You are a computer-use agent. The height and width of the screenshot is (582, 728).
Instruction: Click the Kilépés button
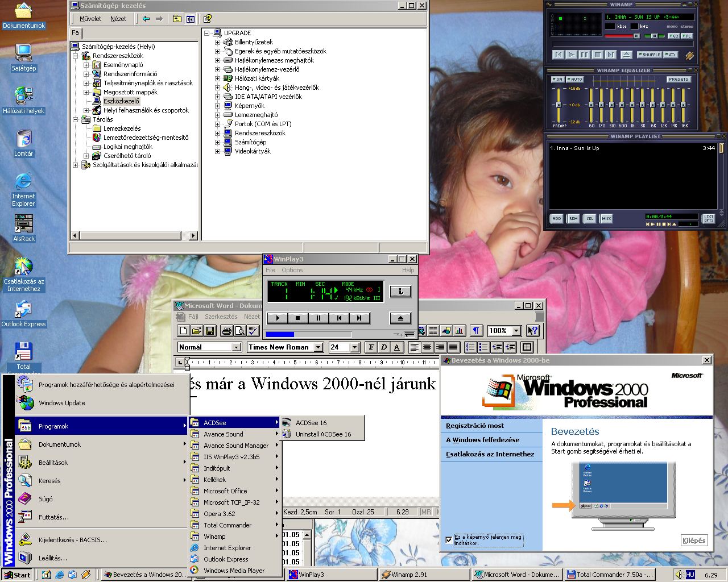pyautogui.click(x=694, y=541)
